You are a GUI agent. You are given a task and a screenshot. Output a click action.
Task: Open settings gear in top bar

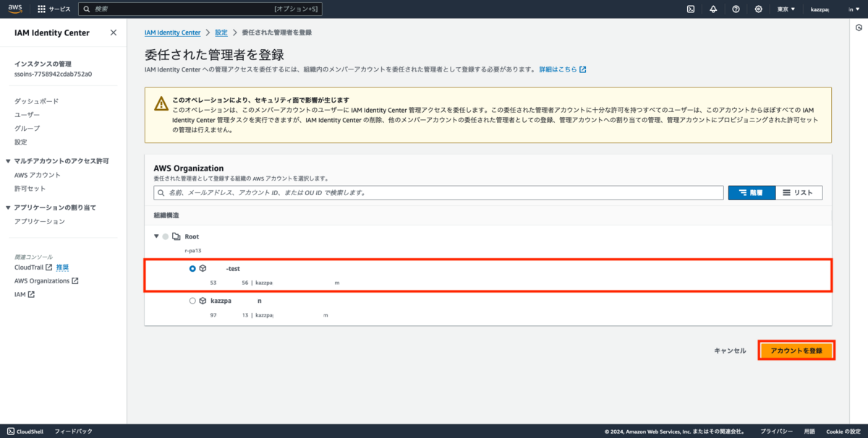pyautogui.click(x=758, y=9)
